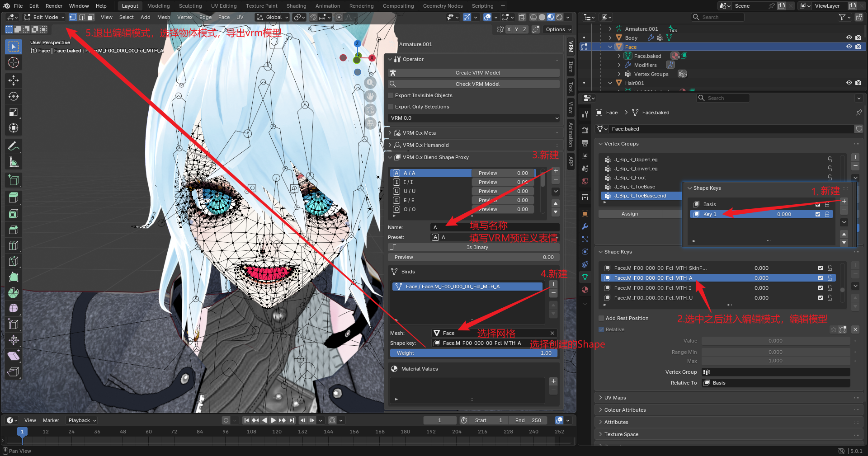Click the outliner Search field
This screenshot has height=456, width=868.
[x=718, y=17]
